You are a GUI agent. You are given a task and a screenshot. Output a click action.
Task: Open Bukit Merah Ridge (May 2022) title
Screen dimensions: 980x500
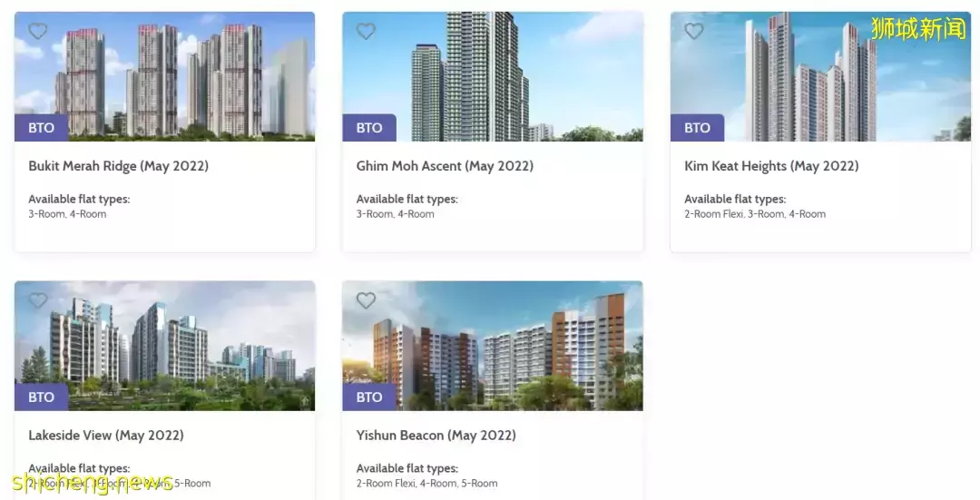tap(119, 166)
